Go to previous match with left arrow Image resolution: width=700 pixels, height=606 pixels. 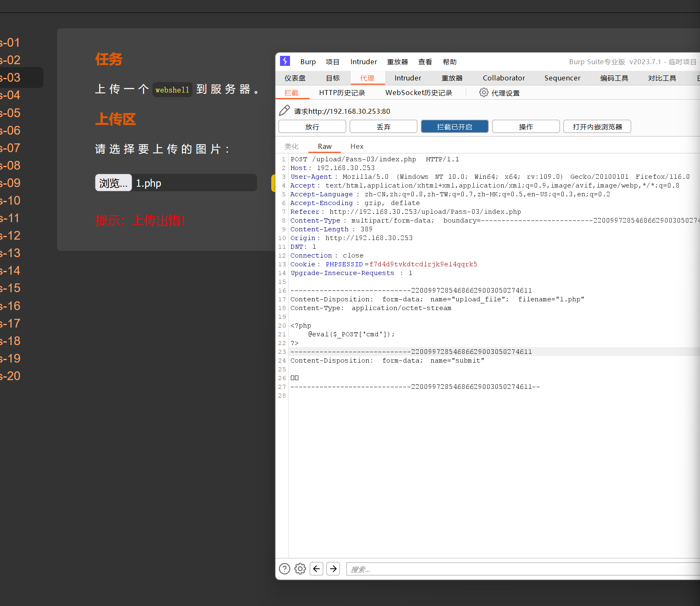[x=317, y=568]
